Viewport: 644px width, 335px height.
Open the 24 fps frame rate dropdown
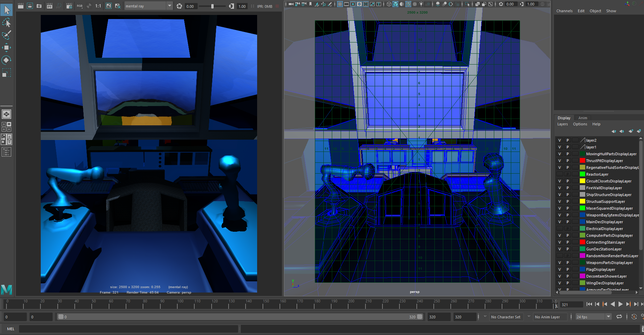tap(608, 317)
